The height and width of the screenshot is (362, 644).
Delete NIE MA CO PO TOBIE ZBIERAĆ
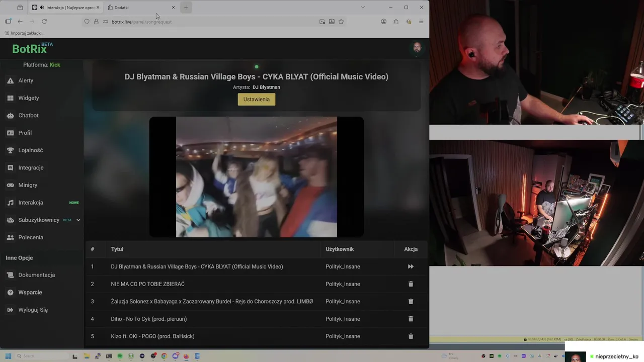pos(411,284)
